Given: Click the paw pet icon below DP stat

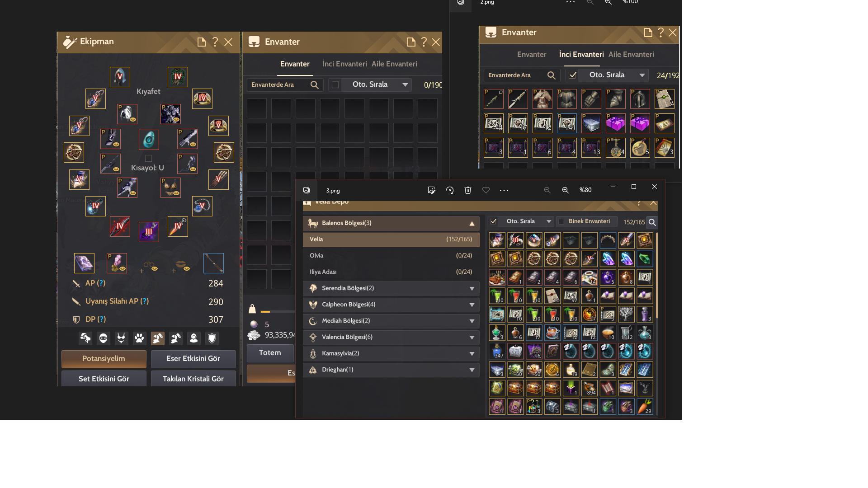Looking at the screenshot, I should 139,338.
